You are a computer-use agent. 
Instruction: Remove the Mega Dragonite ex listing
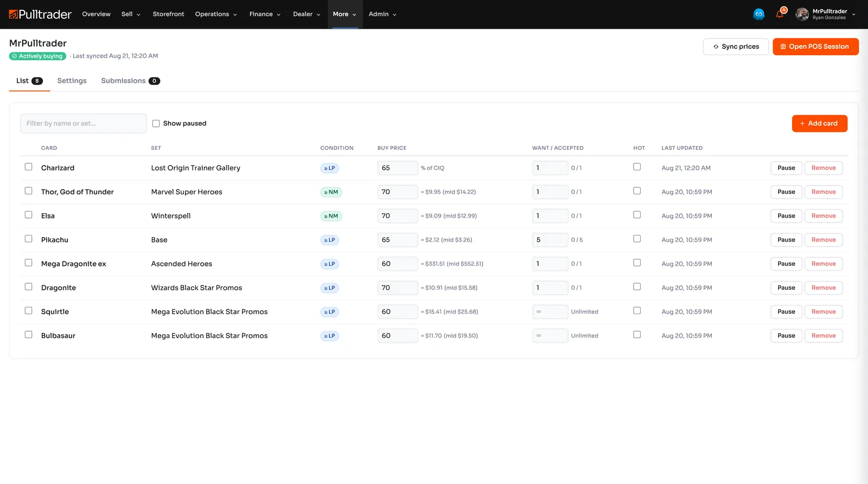coord(824,264)
